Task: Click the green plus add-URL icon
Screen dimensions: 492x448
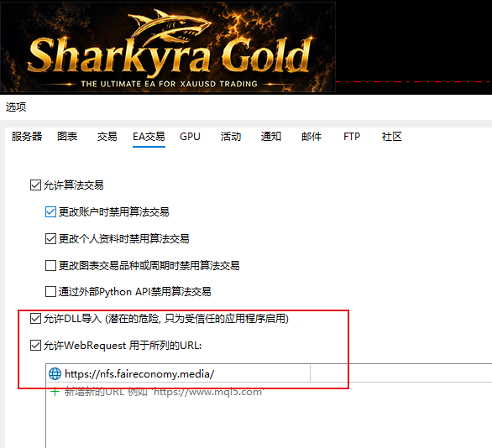Action: [x=55, y=392]
